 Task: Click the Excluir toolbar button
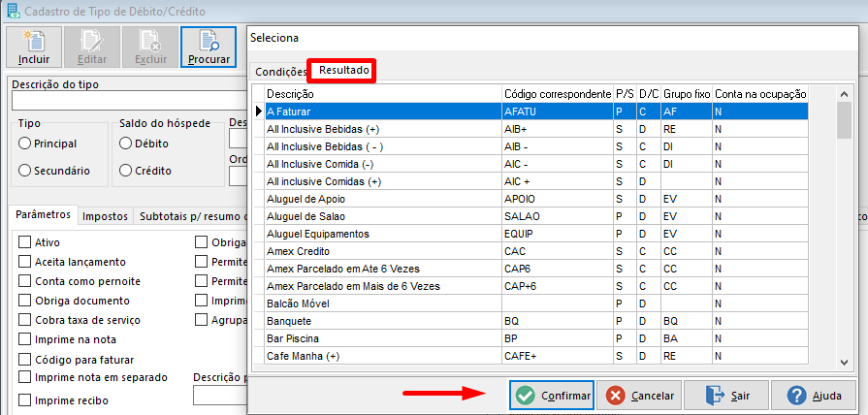pyautogui.click(x=150, y=48)
